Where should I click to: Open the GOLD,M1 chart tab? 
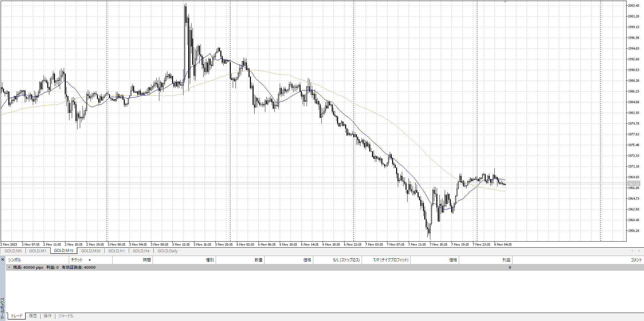tap(38, 251)
